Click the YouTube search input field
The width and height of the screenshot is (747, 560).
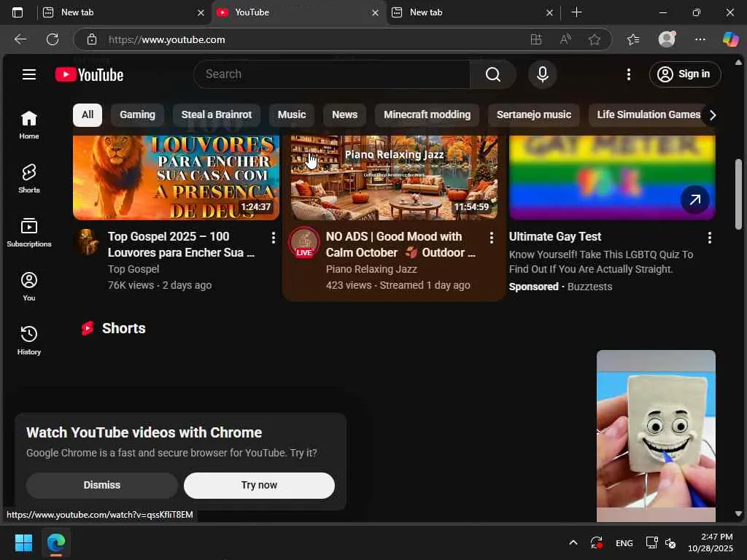(x=332, y=74)
